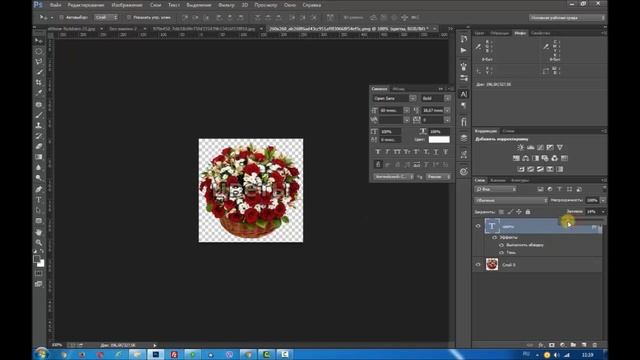
Task: Open the leading dropdown arrow
Action: click(x=447, y=110)
